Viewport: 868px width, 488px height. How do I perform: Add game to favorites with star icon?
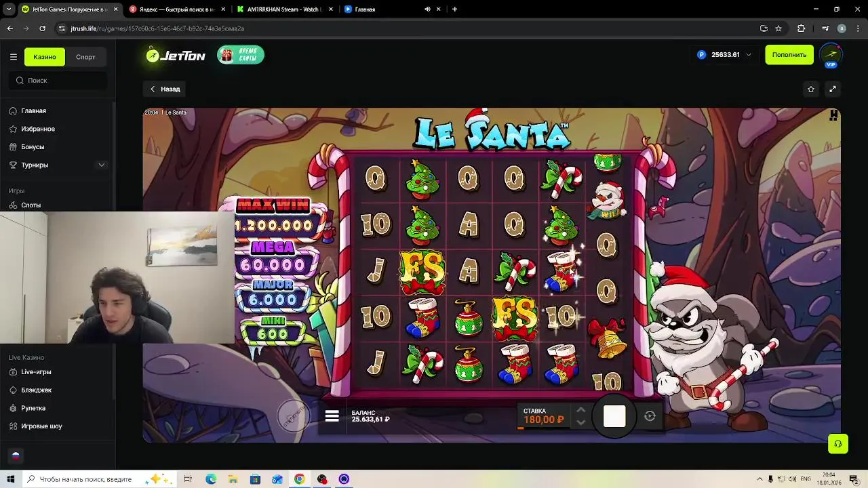811,89
